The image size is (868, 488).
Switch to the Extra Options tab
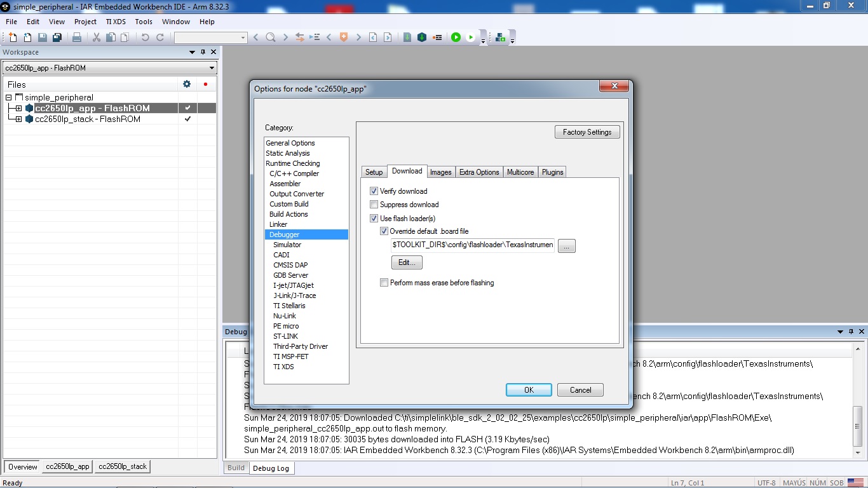tap(479, 172)
